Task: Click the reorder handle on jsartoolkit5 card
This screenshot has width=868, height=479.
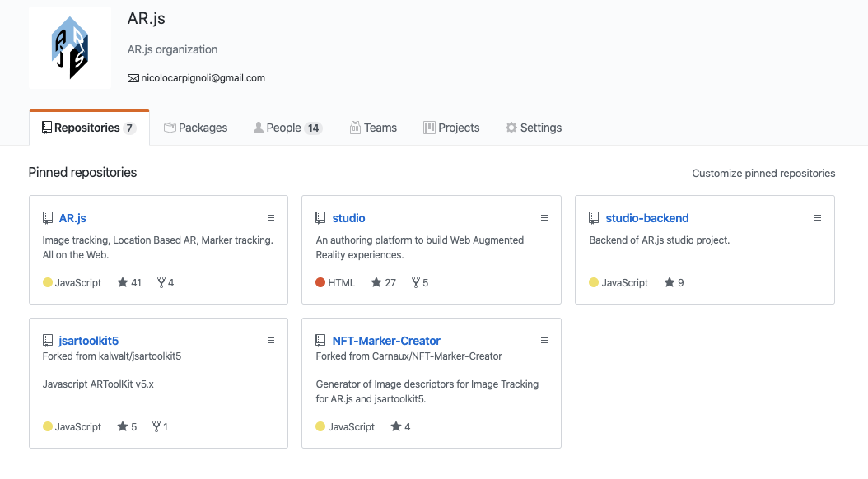Action: [271, 341]
